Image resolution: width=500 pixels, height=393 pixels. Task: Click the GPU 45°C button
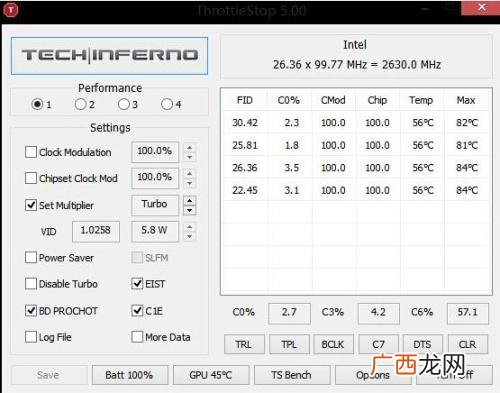click(211, 375)
